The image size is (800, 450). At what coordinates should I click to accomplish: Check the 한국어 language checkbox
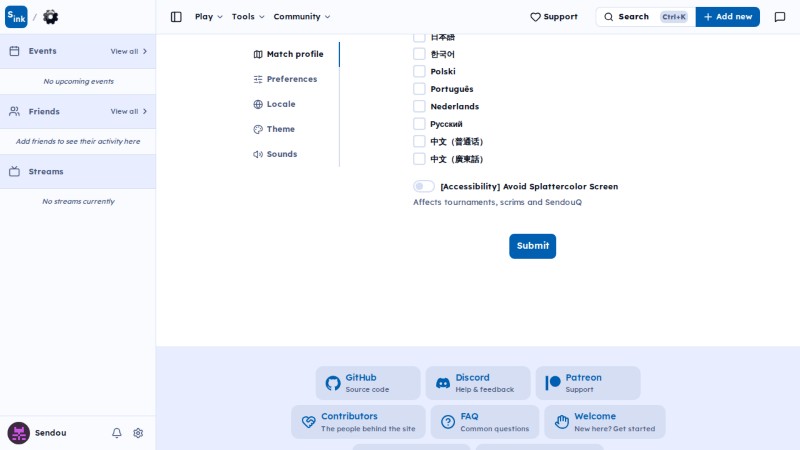(x=419, y=54)
